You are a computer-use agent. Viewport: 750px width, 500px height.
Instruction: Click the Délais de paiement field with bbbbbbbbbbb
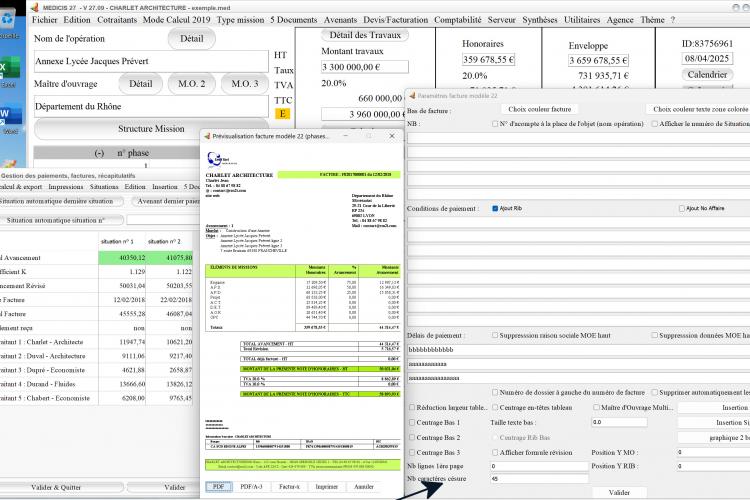coord(578,350)
